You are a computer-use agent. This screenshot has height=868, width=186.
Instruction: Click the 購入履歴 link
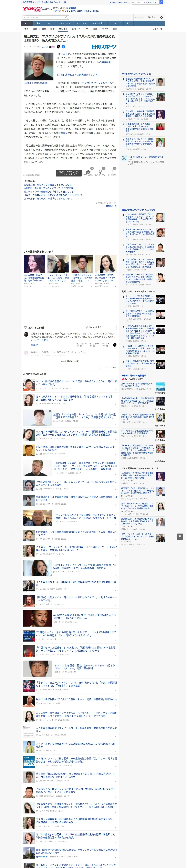tap(152, 17)
